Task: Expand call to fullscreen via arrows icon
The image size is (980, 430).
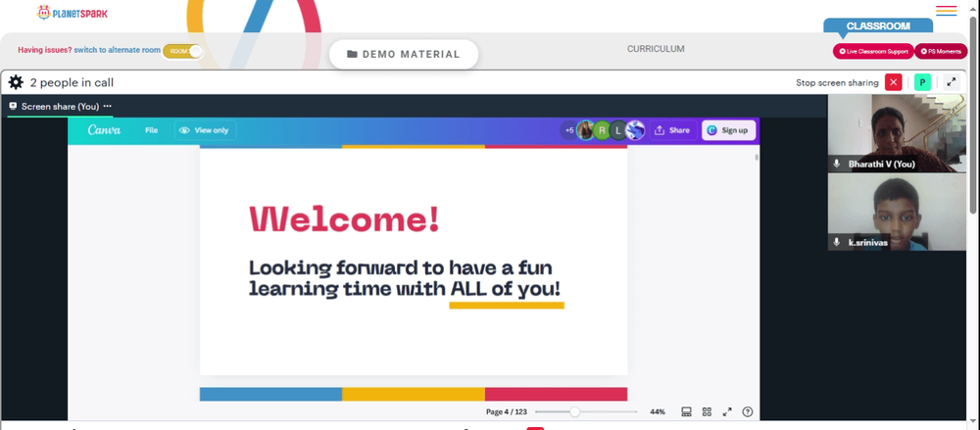Action: [952, 82]
